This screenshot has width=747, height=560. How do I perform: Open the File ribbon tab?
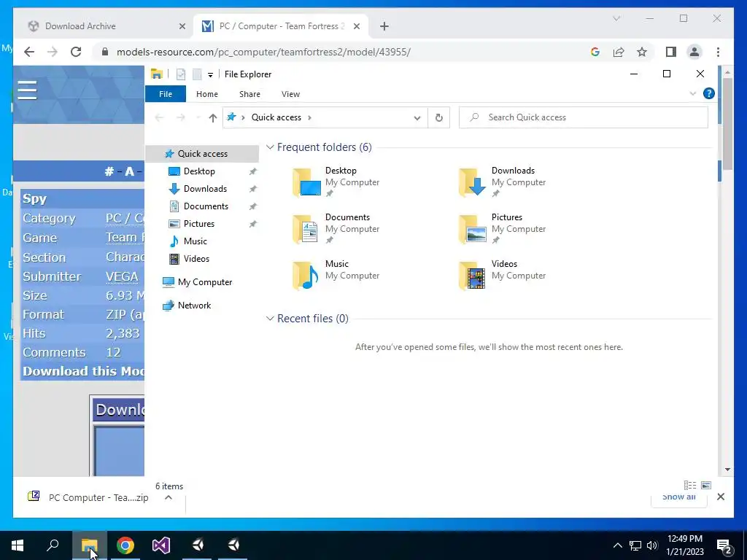tap(166, 94)
